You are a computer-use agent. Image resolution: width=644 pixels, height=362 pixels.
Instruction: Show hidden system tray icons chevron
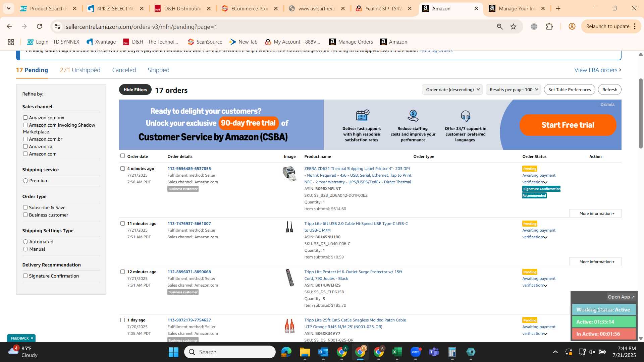coord(555,352)
